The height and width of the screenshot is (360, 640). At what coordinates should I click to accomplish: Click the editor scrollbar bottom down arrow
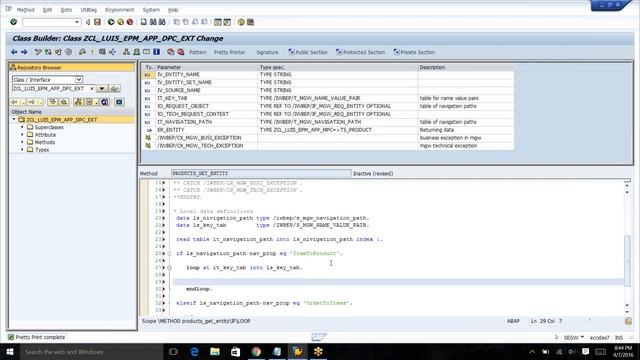(627, 312)
